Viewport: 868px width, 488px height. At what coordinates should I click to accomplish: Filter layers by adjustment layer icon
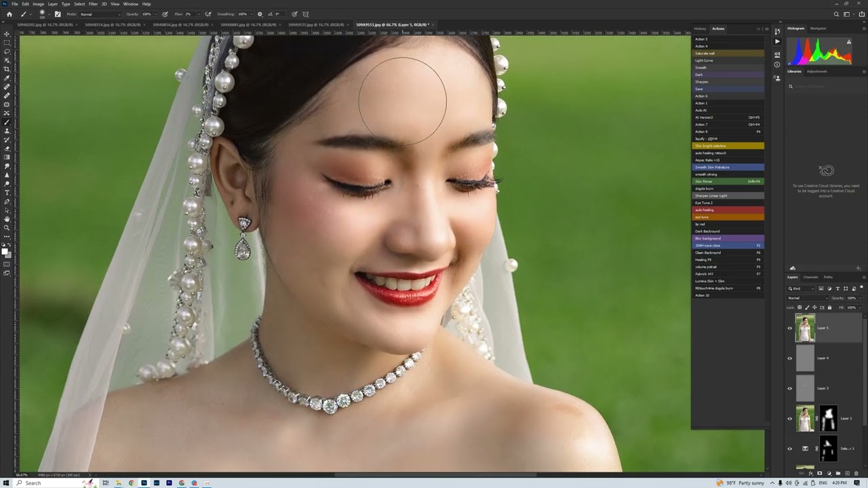pos(829,289)
